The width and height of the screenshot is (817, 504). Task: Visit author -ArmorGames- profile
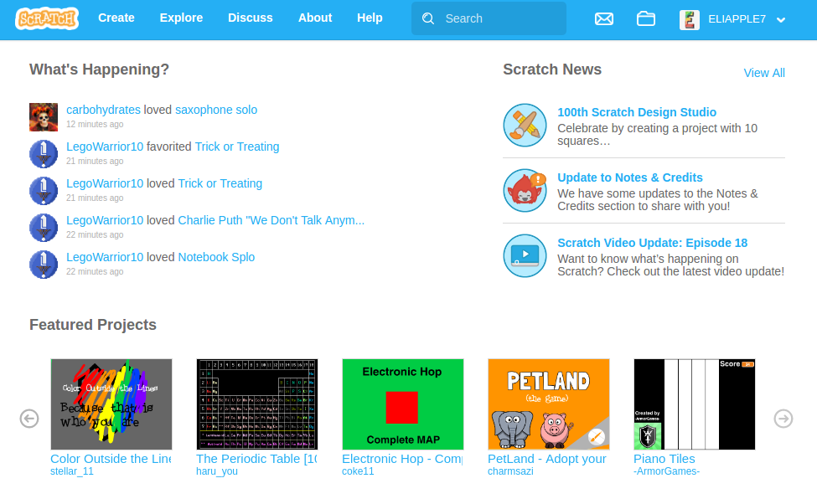[x=666, y=471]
